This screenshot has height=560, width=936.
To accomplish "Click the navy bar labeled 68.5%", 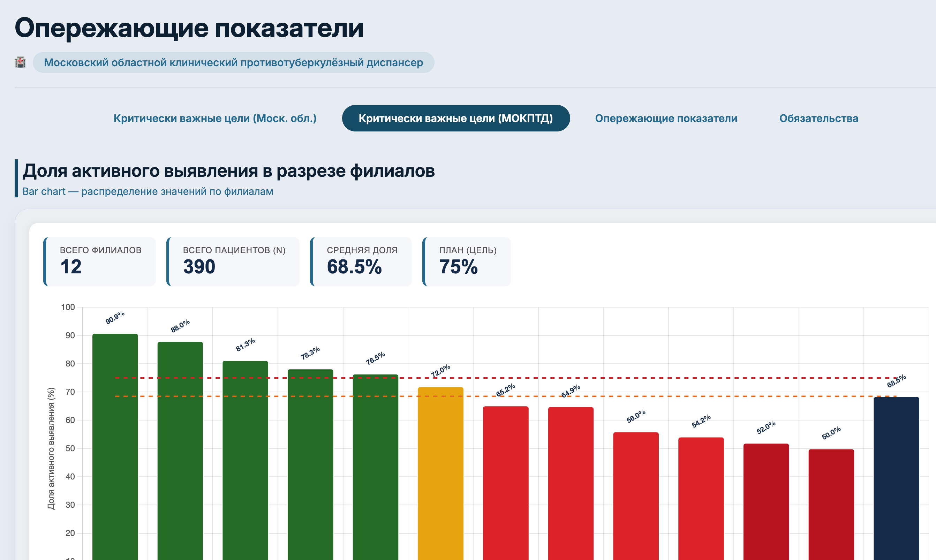I will (x=896, y=478).
